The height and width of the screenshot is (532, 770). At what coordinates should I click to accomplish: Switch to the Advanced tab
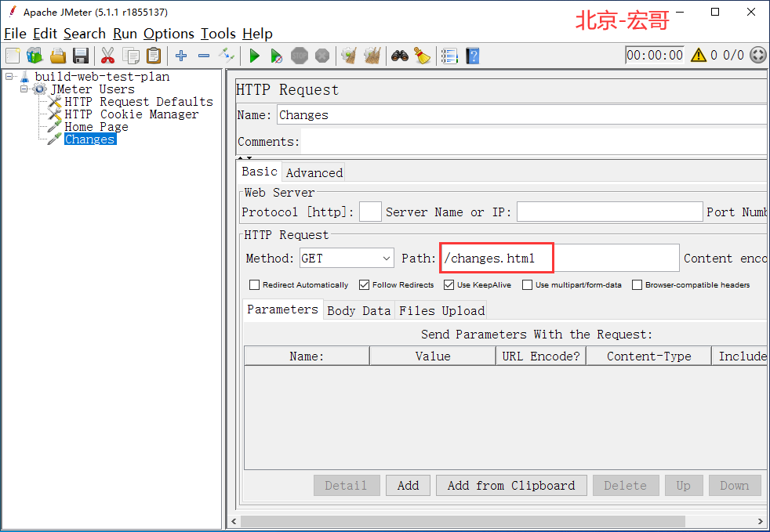click(314, 172)
